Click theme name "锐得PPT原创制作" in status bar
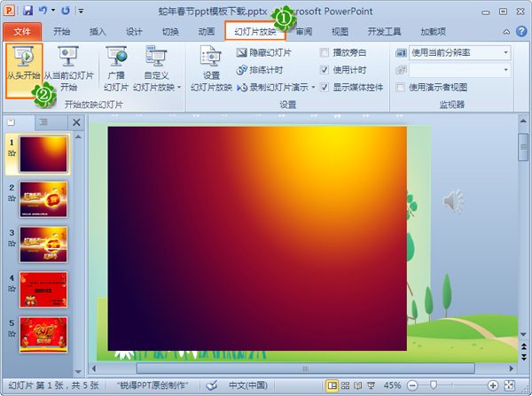Image resolution: width=532 pixels, height=396 pixels. [x=153, y=385]
